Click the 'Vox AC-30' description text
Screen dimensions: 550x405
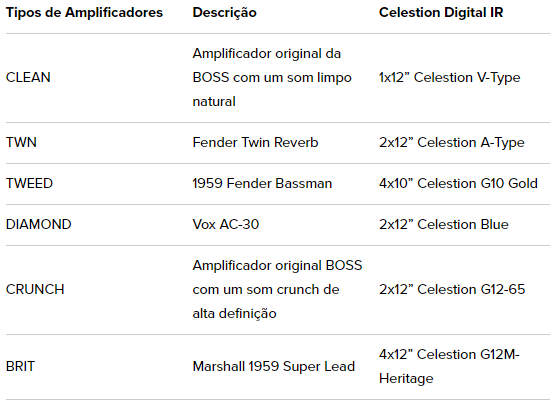pos(226,224)
